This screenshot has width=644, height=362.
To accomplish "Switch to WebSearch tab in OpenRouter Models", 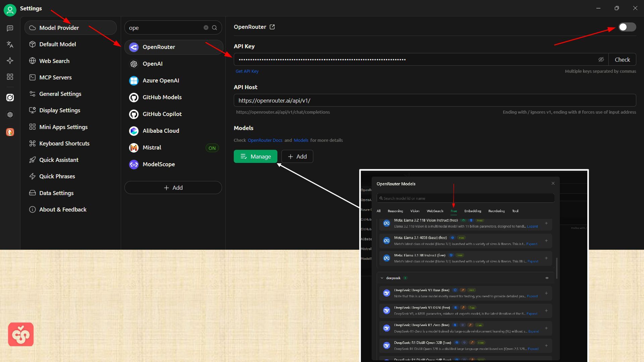I will click(435, 211).
